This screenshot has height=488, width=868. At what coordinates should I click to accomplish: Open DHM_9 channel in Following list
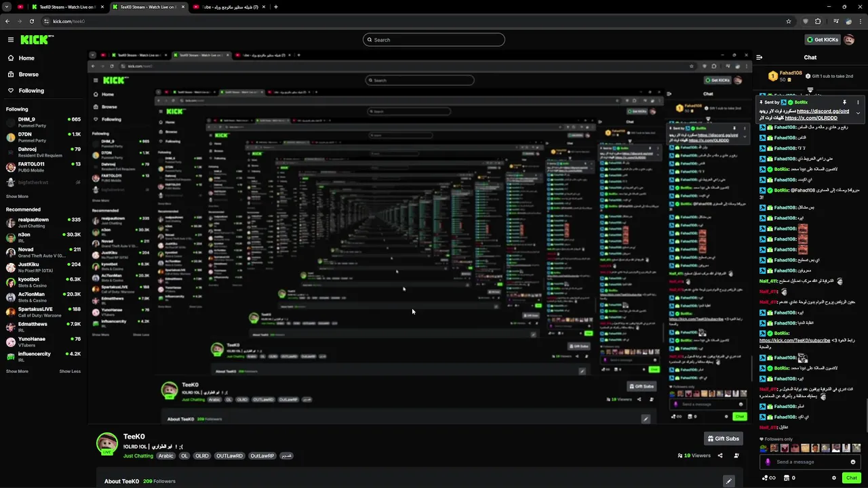(43, 122)
